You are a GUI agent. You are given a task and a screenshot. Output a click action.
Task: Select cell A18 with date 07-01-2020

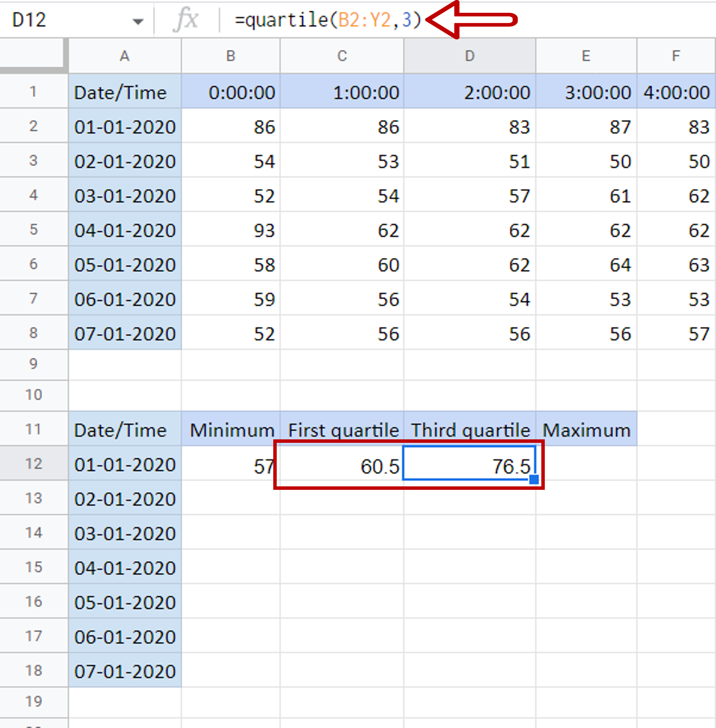pyautogui.click(x=125, y=670)
